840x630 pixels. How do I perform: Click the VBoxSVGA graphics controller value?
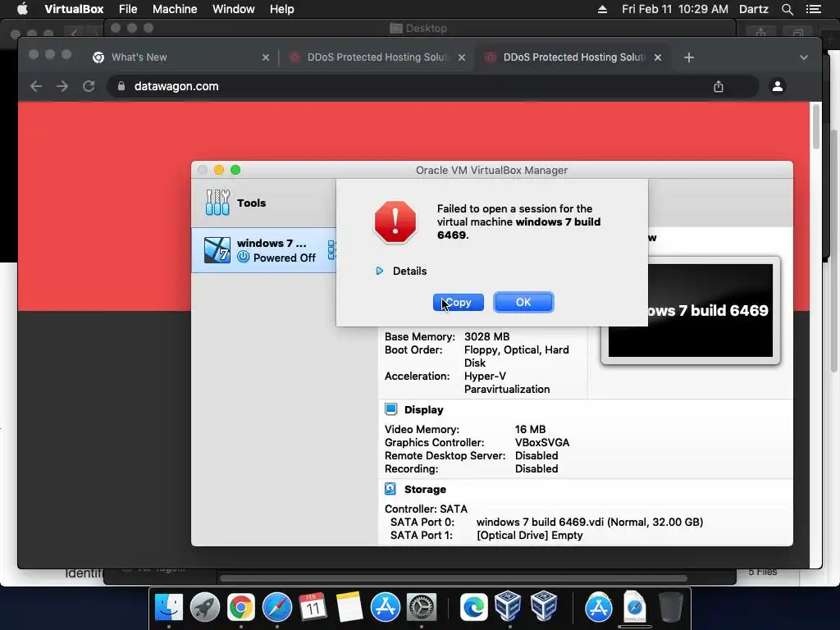pyautogui.click(x=542, y=442)
